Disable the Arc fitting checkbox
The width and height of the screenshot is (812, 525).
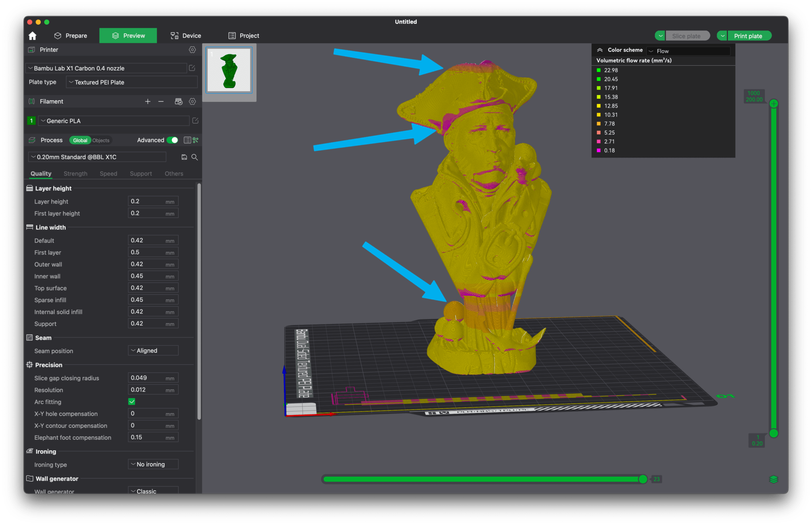pos(132,401)
